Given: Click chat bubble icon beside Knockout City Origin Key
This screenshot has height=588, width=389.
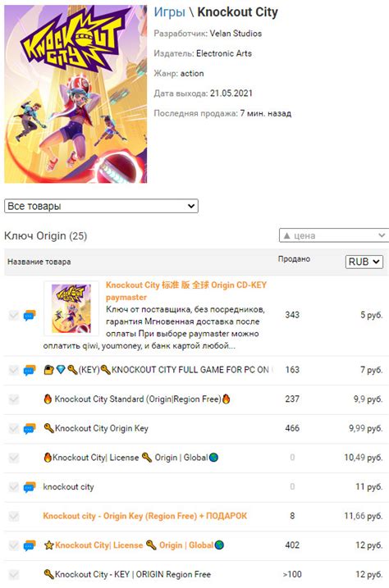Looking at the screenshot, I should [x=30, y=429].
